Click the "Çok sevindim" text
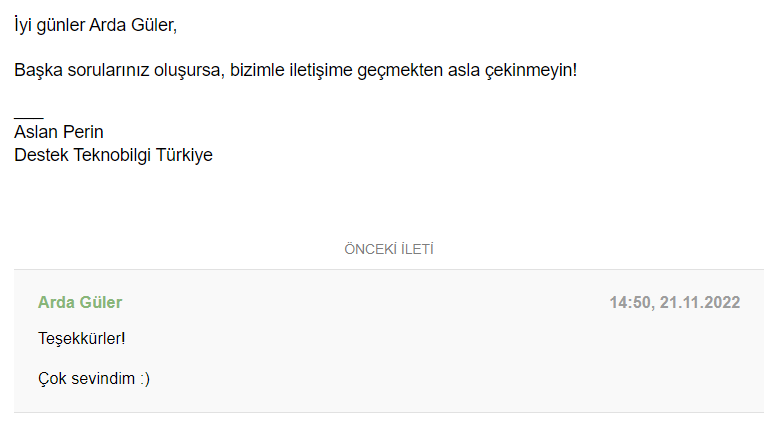The height and width of the screenshot is (427, 778). click(86, 379)
